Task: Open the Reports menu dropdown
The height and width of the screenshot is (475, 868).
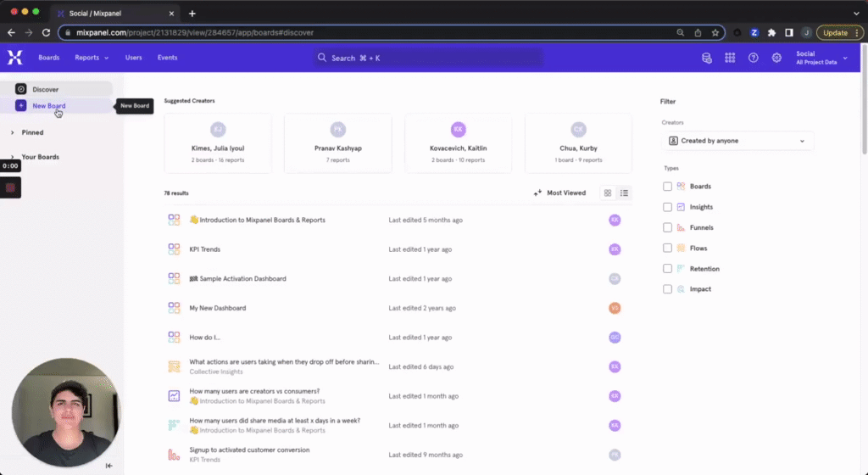Action: pos(92,58)
